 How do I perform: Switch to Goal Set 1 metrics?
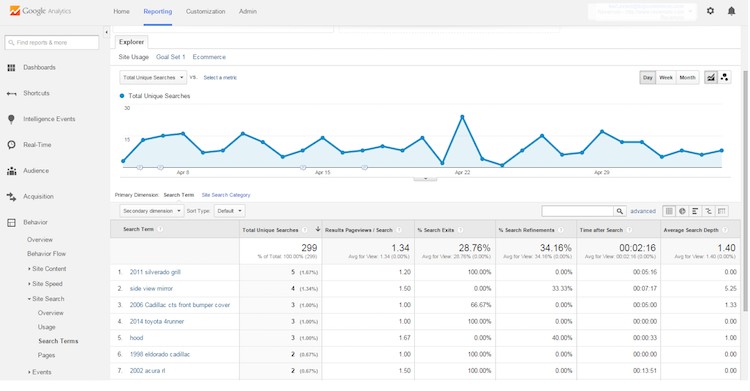coord(171,57)
